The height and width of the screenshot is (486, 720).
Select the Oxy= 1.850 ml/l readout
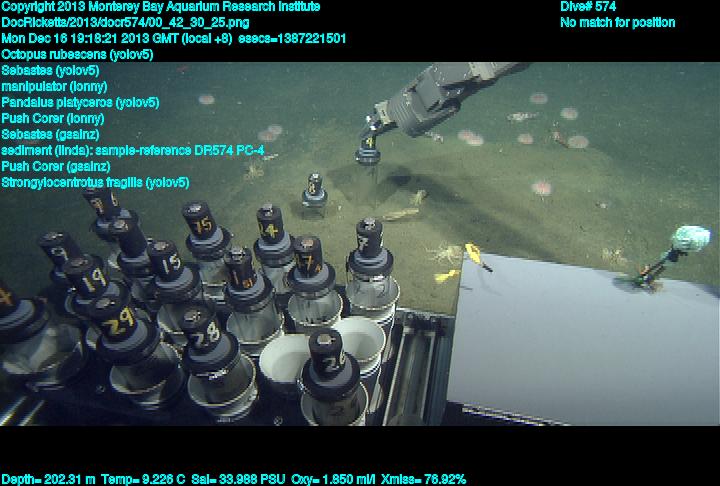pyautogui.click(x=333, y=480)
